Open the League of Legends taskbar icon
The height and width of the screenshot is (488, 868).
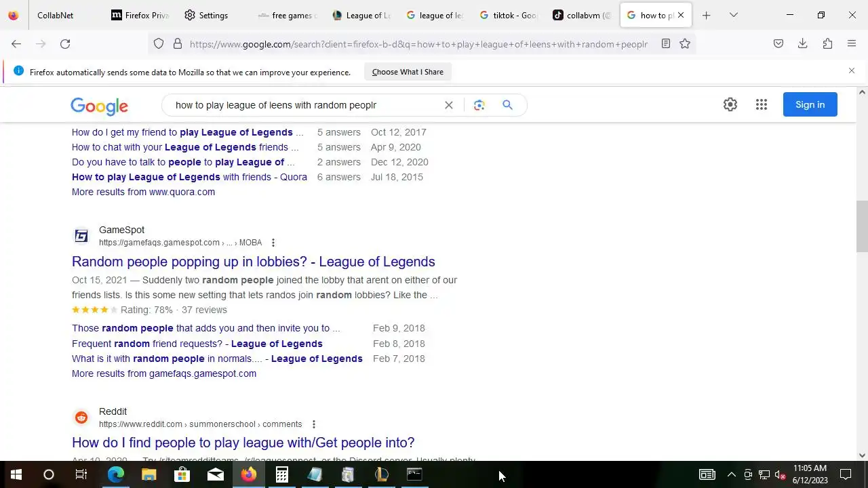[x=381, y=474]
